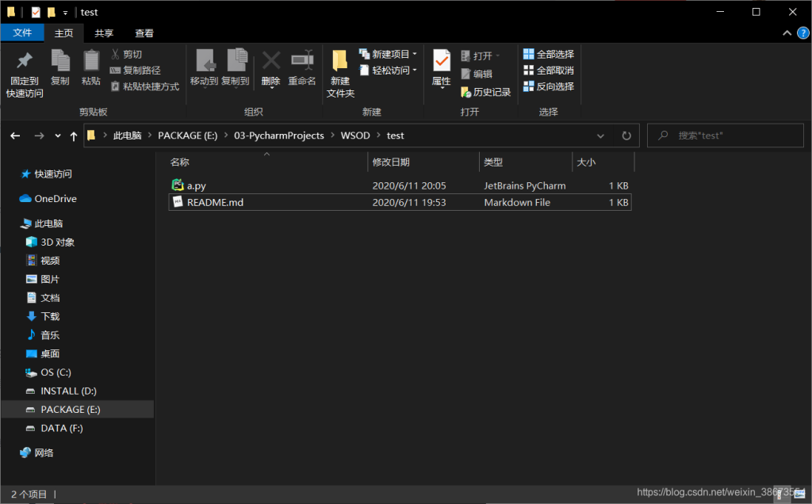Click the Rename icon in ribbon

(x=302, y=62)
